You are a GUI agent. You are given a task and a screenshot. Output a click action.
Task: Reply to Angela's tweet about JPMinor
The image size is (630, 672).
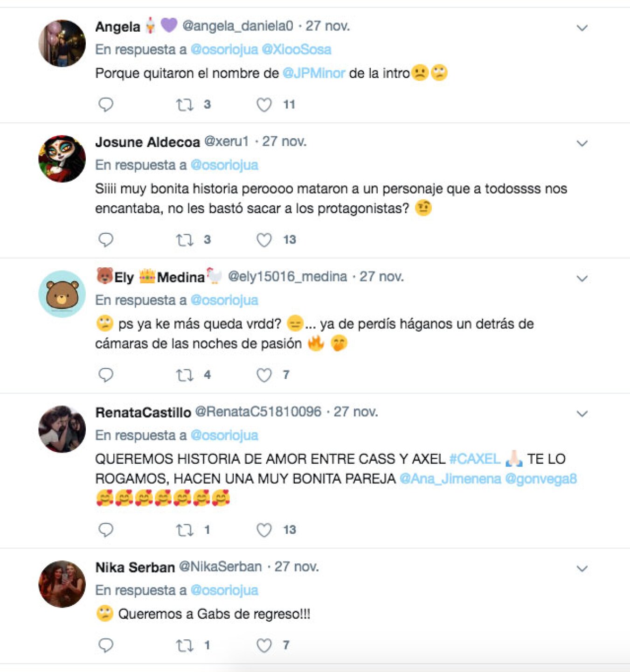point(106,105)
